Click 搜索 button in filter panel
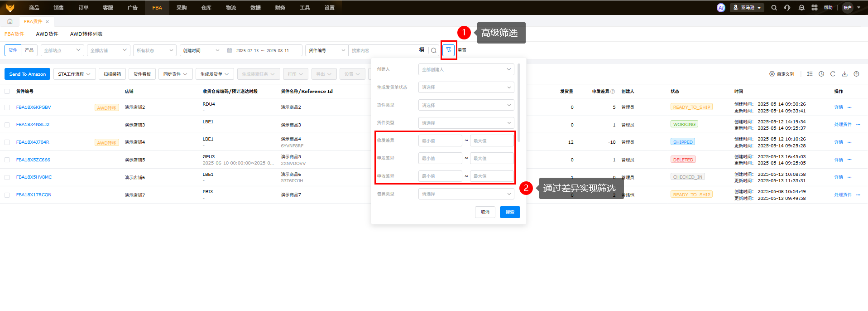The image size is (868, 311). (x=510, y=212)
